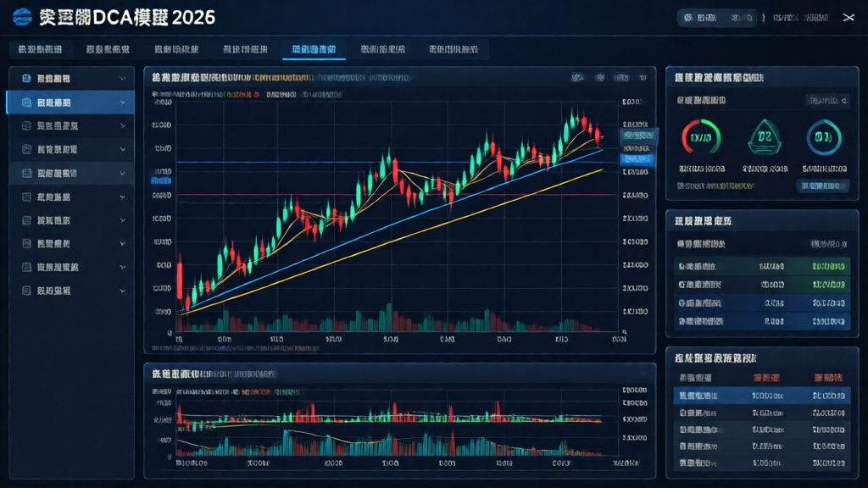Expand the first sidebar item chevron
868x488 pixels.
123,79
